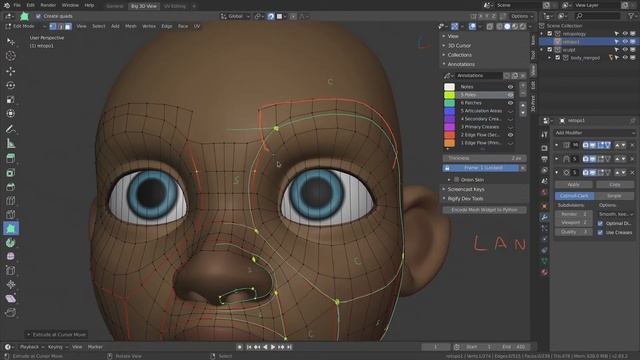Uncheck the body_merged collection checkbox

(x=558, y=58)
